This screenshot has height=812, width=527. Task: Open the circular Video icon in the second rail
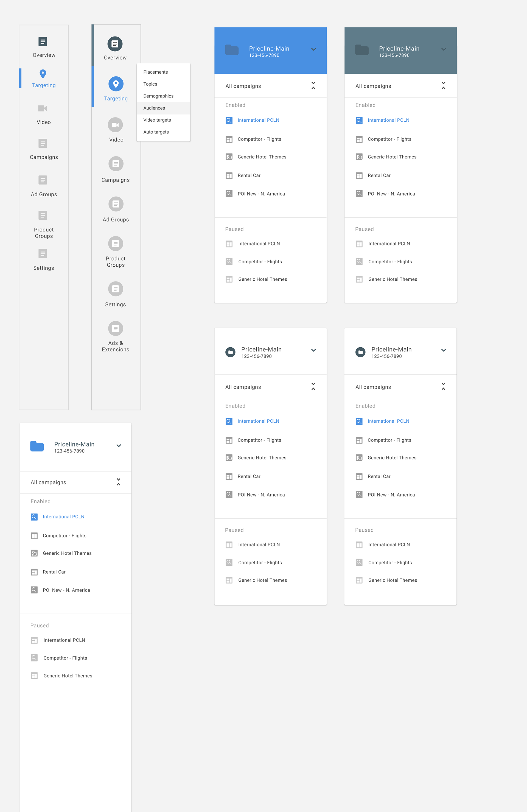(x=115, y=125)
